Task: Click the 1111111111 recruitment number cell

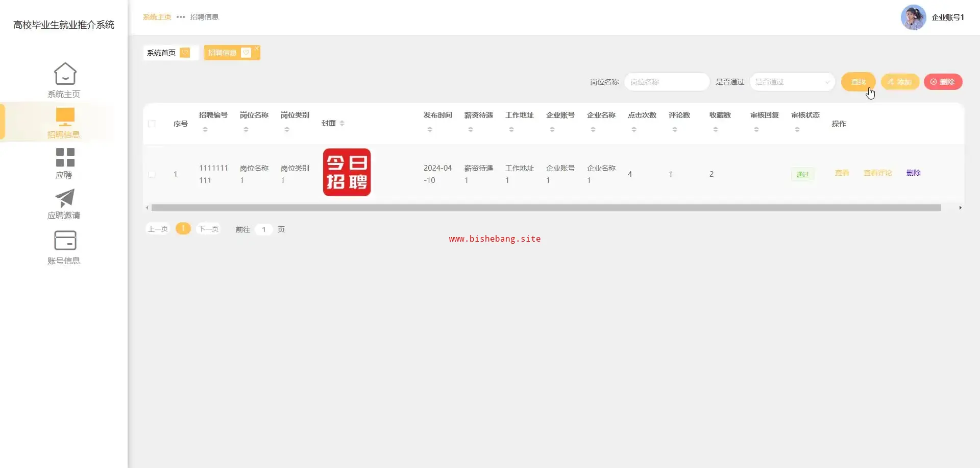Action: tap(213, 174)
